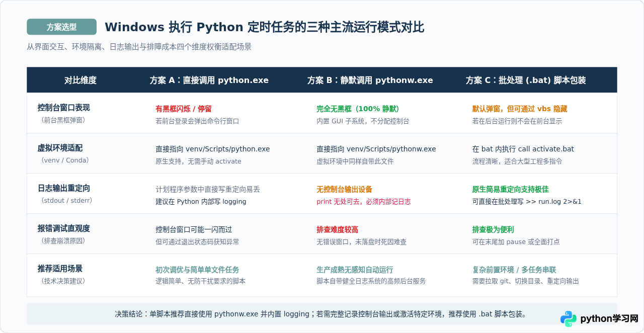Image resolution: width=644 pixels, height=333 pixels.
Task: Click the sub-label (技术决策建议)
Action: coord(63,281)
